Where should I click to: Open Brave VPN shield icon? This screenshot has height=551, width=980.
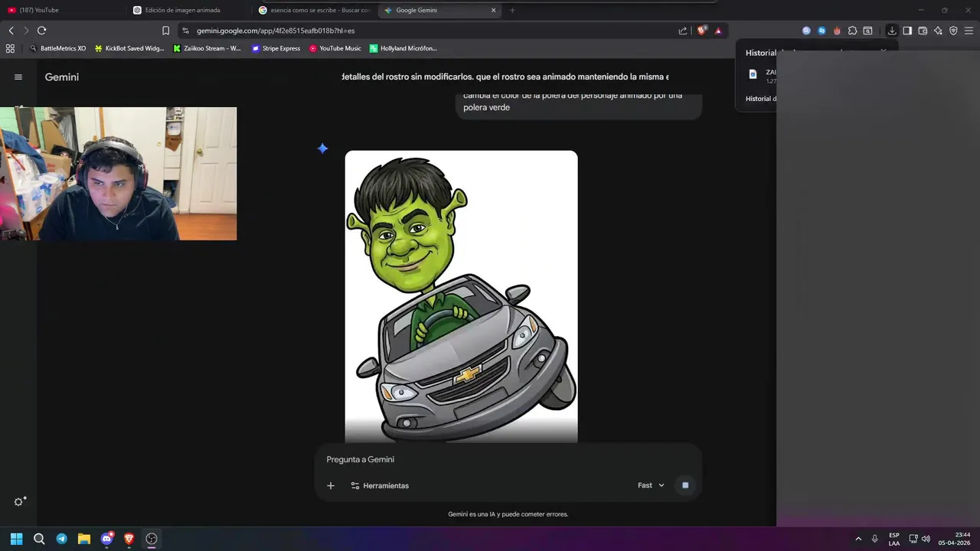[953, 31]
